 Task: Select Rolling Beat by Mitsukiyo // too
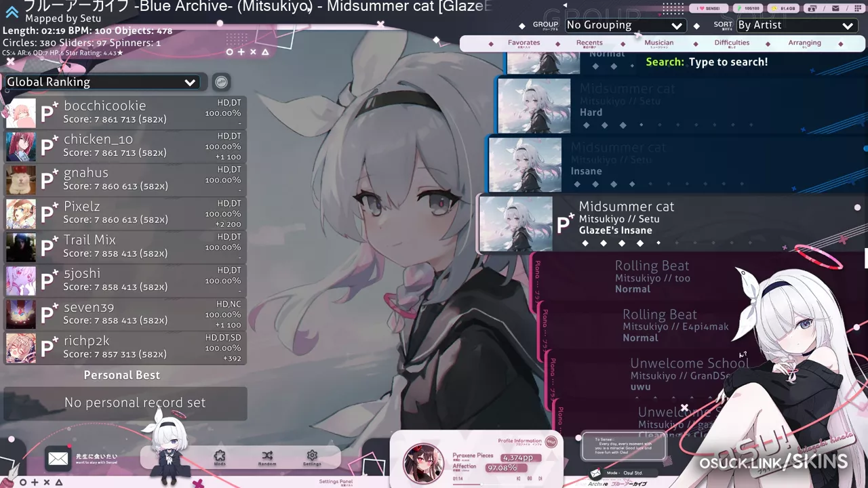point(651,277)
